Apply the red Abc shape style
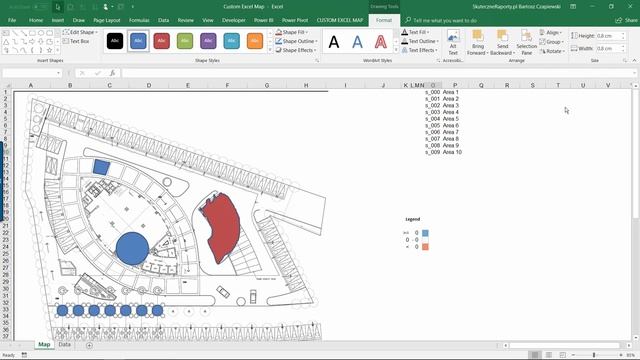The image size is (640, 360). [162, 41]
